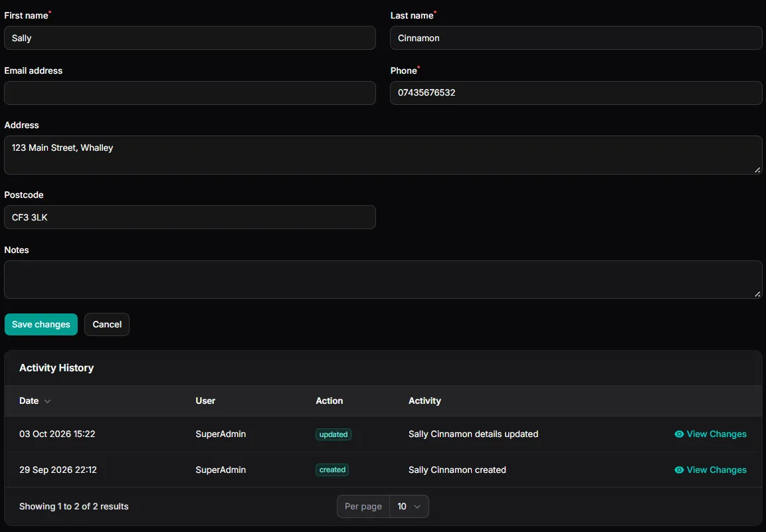This screenshot has height=532, width=766.
Task: Focus the empty Notes textarea
Action: pos(383,280)
